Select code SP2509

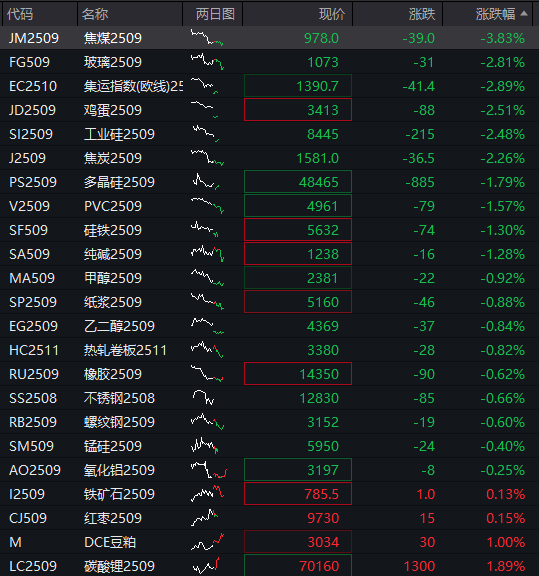33,302
